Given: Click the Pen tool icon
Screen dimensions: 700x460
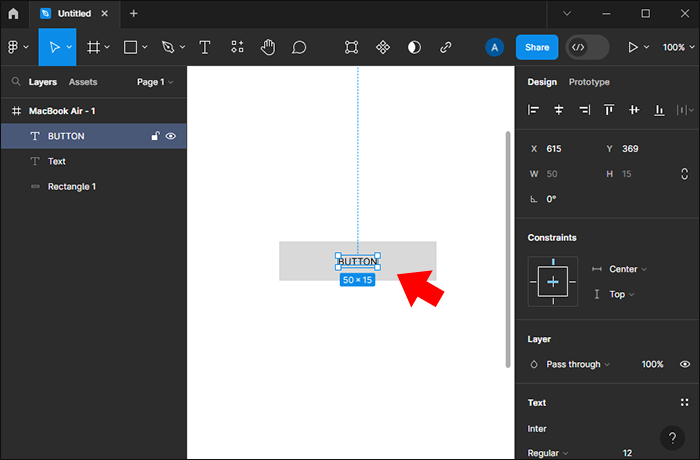Looking at the screenshot, I should click(167, 47).
